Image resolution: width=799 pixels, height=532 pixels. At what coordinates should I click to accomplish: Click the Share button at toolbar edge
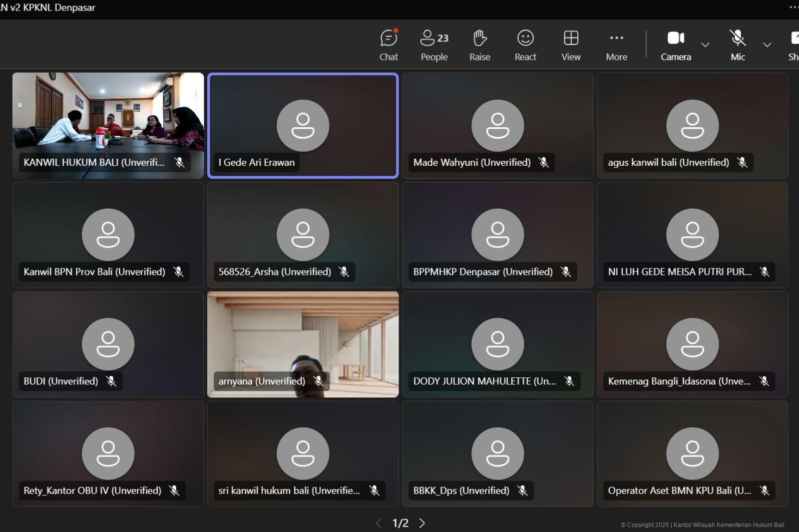pos(794,45)
